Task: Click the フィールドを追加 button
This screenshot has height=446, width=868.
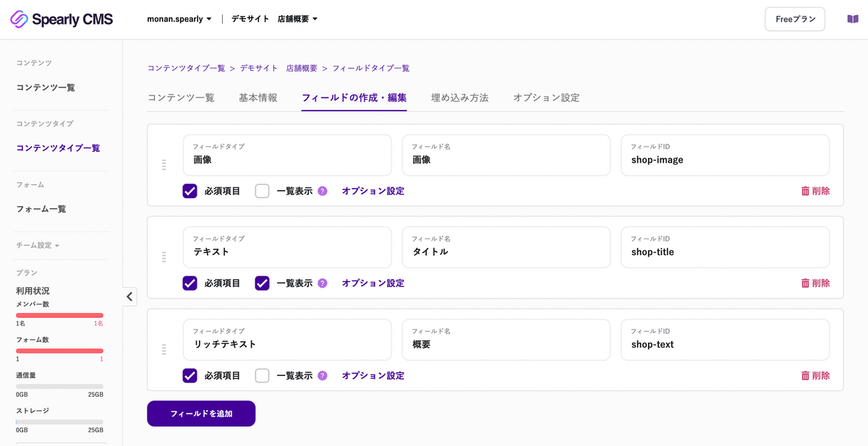Action: [x=201, y=414]
